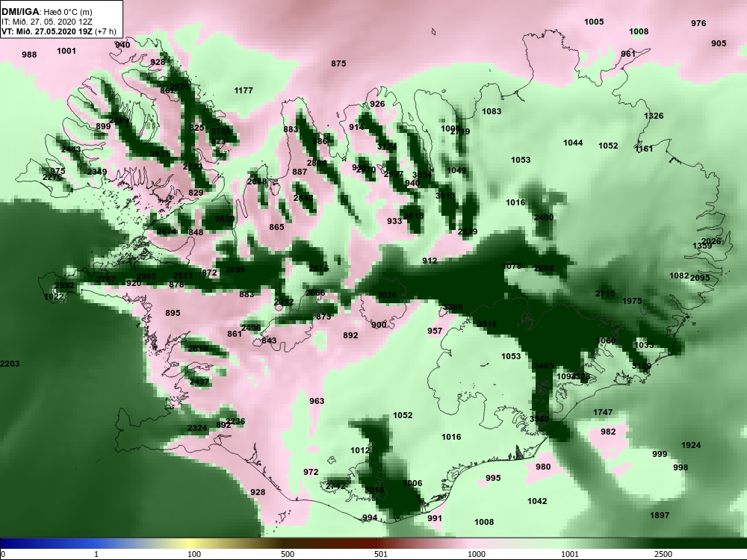Click the map value '1161'
The image size is (747, 560).
pos(644,149)
